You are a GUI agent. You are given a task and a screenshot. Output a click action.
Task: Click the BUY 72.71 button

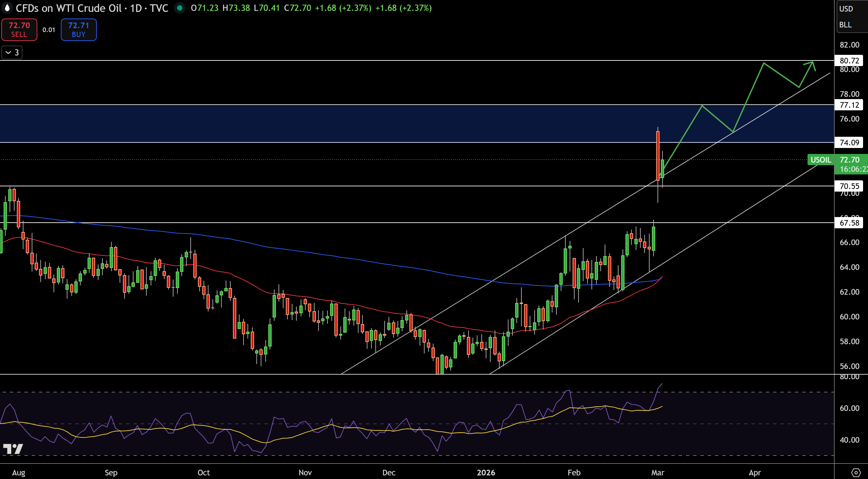click(79, 30)
